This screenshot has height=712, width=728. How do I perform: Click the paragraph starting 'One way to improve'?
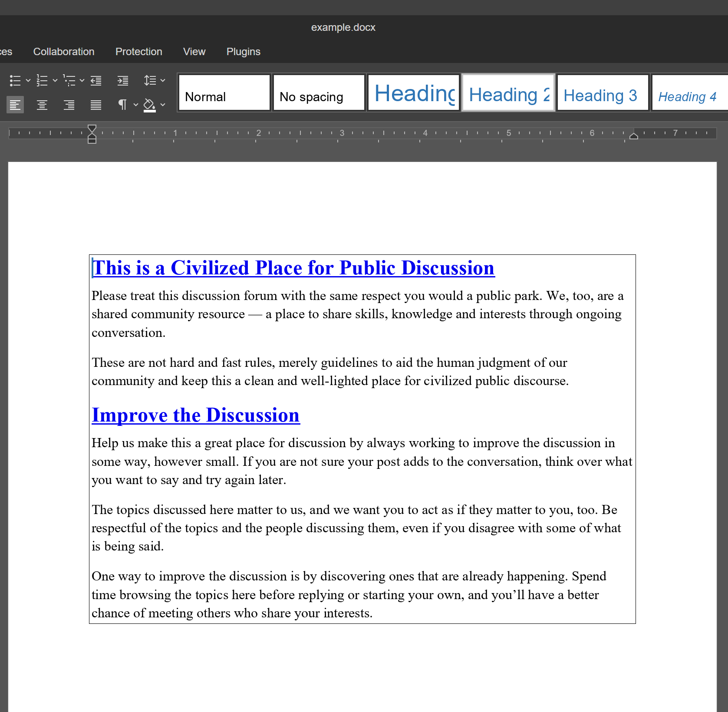point(349,594)
